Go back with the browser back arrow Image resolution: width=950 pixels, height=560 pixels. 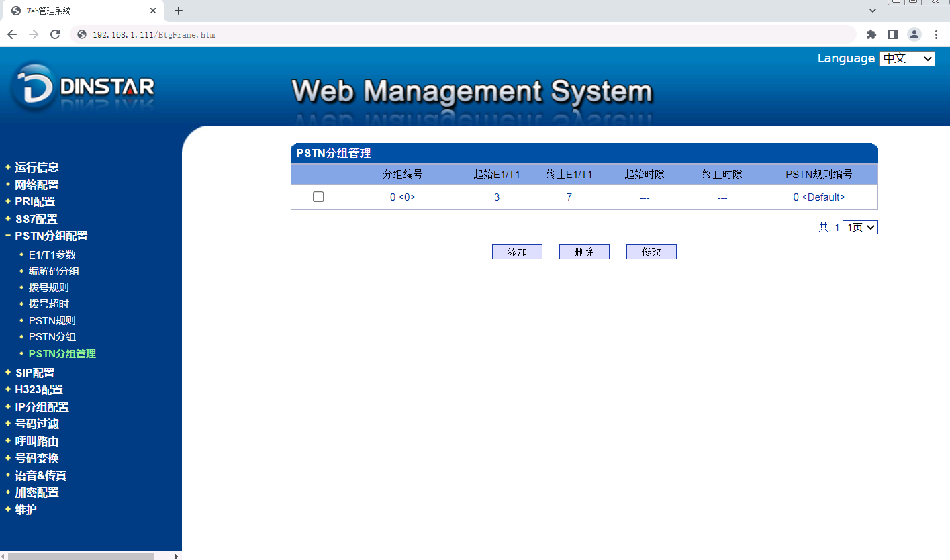click(x=11, y=34)
